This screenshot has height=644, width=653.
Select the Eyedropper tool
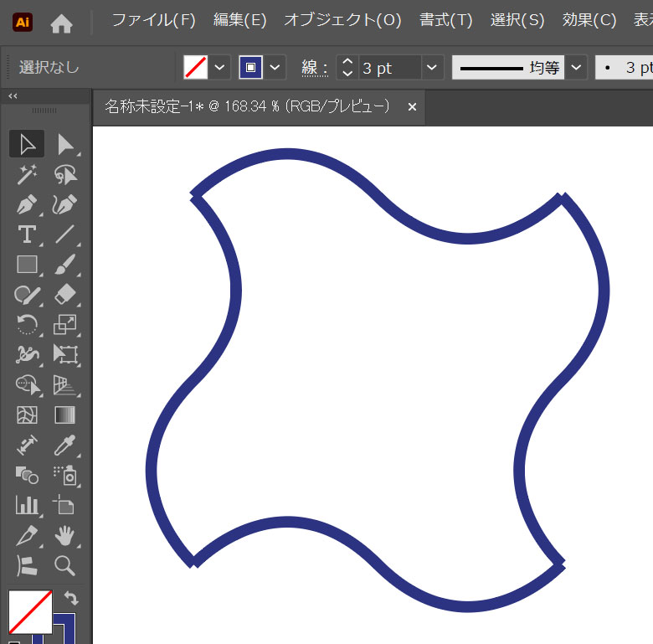[65, 445]
